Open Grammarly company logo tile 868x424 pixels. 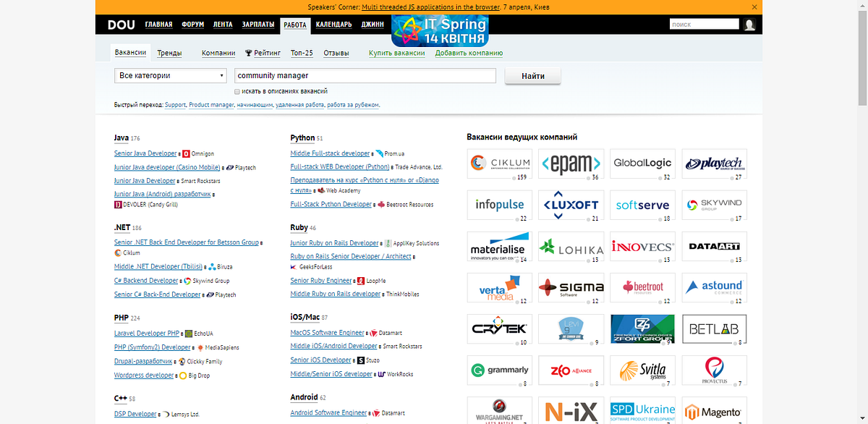pos(500,370)
